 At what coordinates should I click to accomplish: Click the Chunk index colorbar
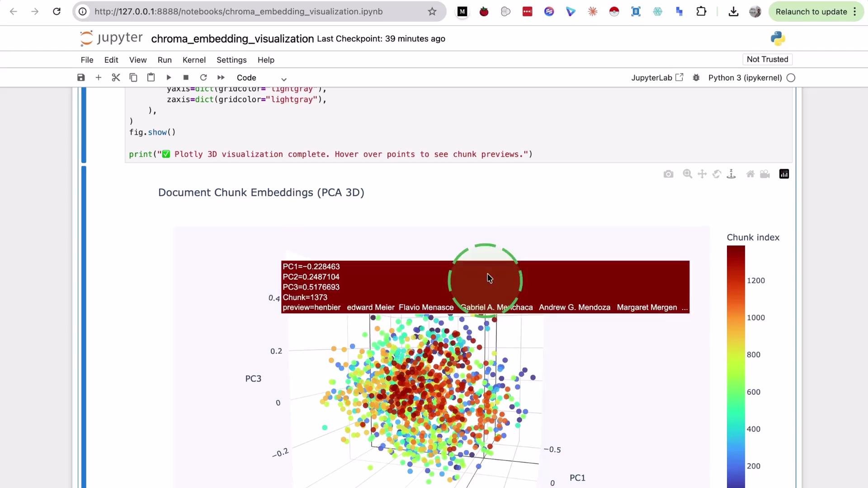pos(736,366)
